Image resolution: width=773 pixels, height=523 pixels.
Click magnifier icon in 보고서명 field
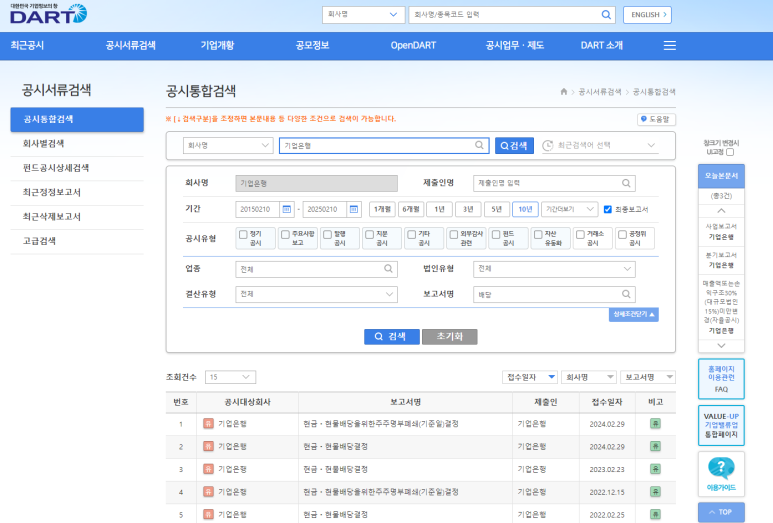tap(626, 294)
